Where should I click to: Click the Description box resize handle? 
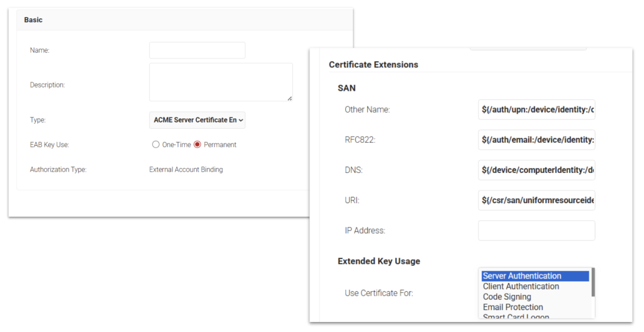point(290,98)
